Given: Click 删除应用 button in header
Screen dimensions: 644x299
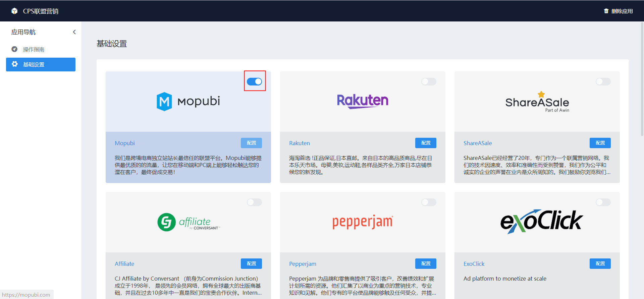Looking at the screenshot, I should 618,11.
